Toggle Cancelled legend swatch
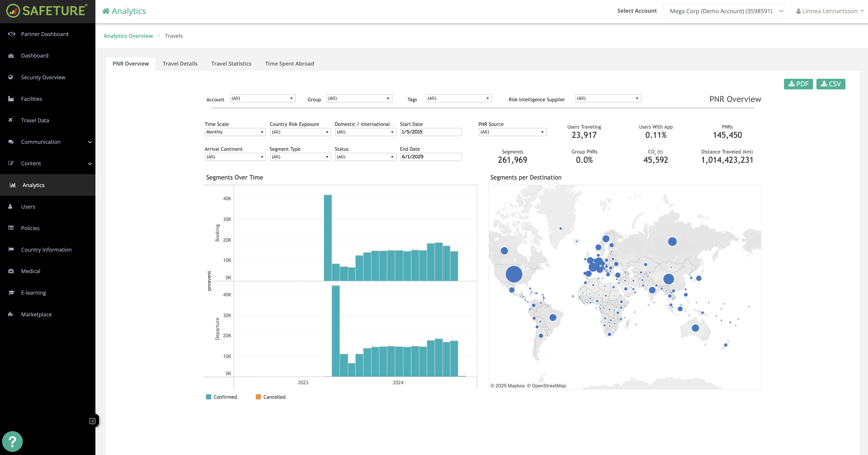The width and height of the screenshot is (868, 455). coord(258,397)
